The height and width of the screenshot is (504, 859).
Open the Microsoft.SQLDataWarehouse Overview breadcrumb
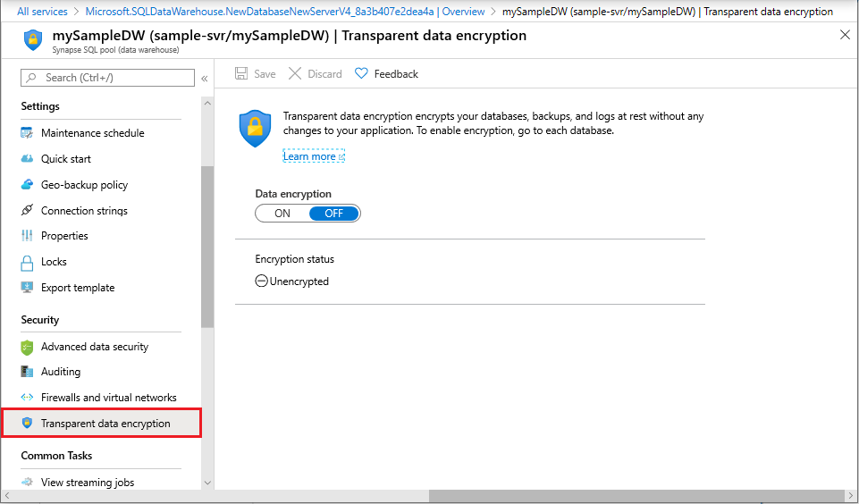pyautogui.click(x=285, y=12)
